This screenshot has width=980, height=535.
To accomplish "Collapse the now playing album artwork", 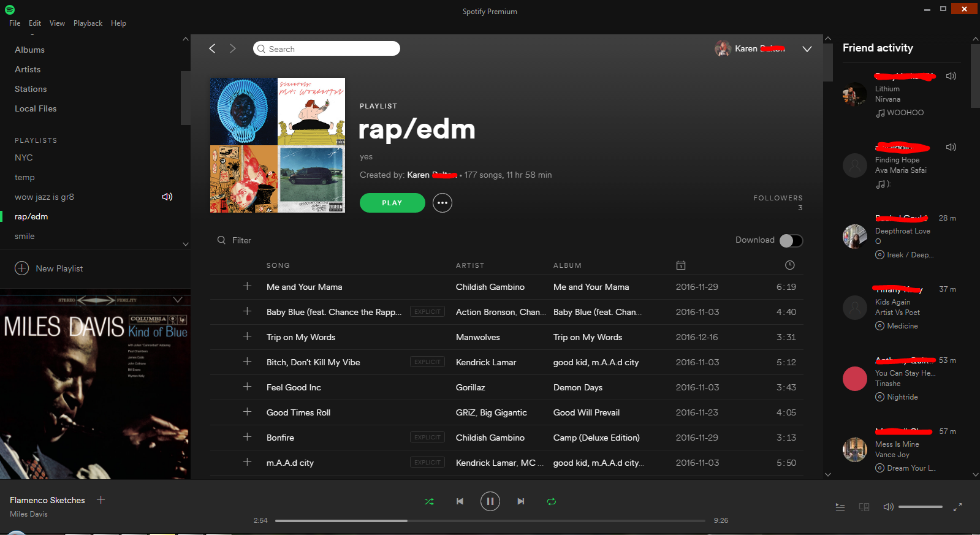I will (178, 300).
